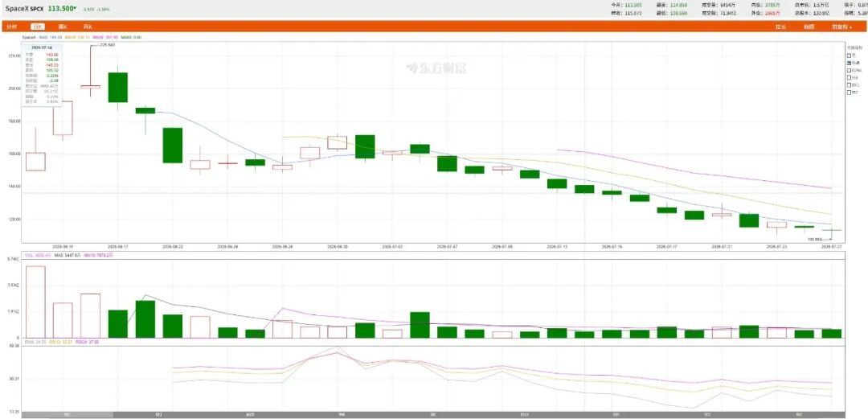Switch to the 分时 intraday chart tab
Viewport: 868px width, 419px height.
tap(11, 27)
